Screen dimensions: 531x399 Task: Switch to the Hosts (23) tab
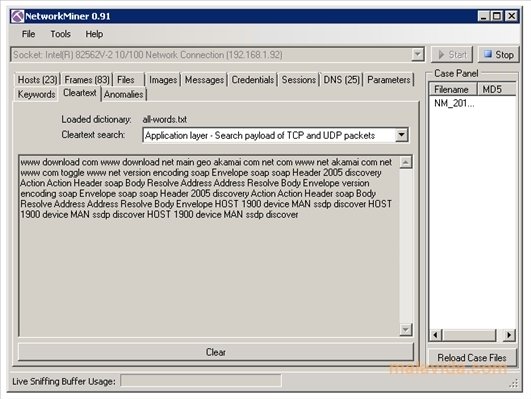37,80
